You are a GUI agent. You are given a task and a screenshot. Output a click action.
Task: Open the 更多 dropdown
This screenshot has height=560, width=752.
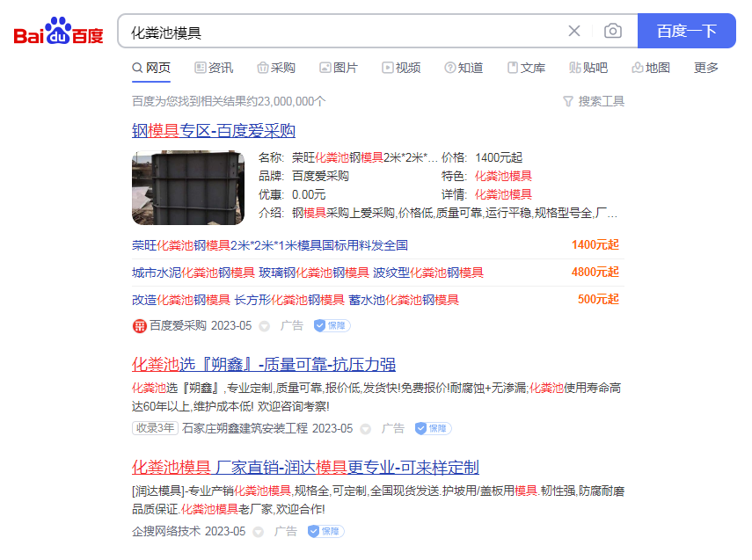click(705, 67)
